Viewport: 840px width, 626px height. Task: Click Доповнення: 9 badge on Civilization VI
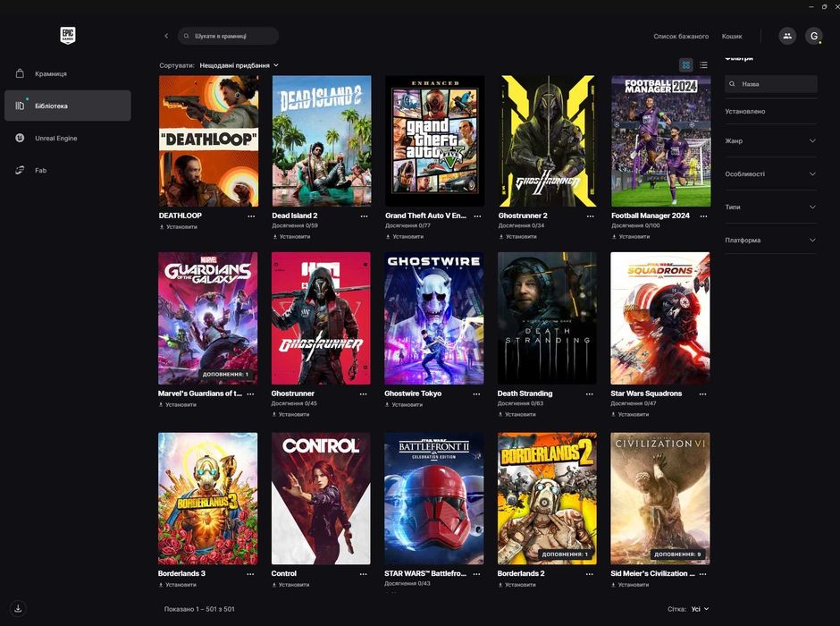[x=677, y=554]
